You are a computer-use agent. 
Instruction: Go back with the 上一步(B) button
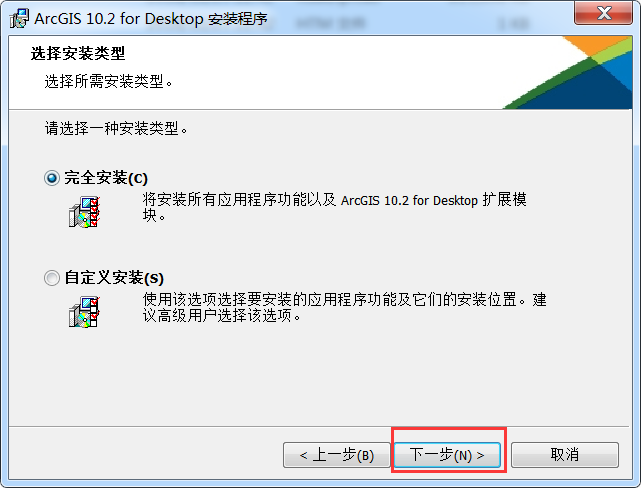[336, 455]
